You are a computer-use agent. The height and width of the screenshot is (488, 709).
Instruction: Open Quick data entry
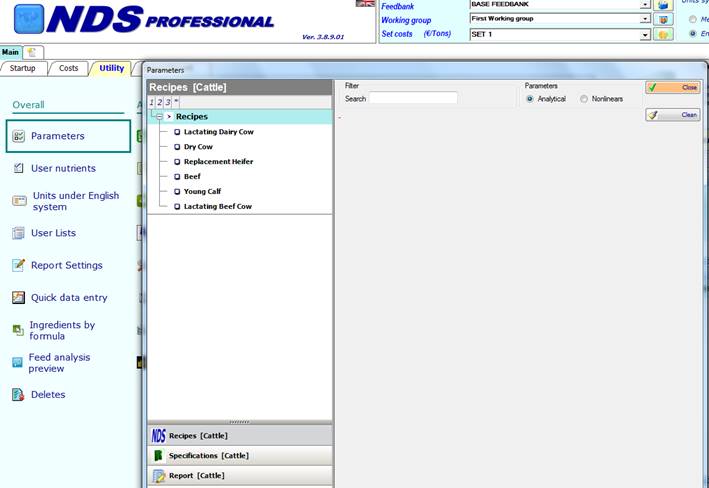click(69, 298)
